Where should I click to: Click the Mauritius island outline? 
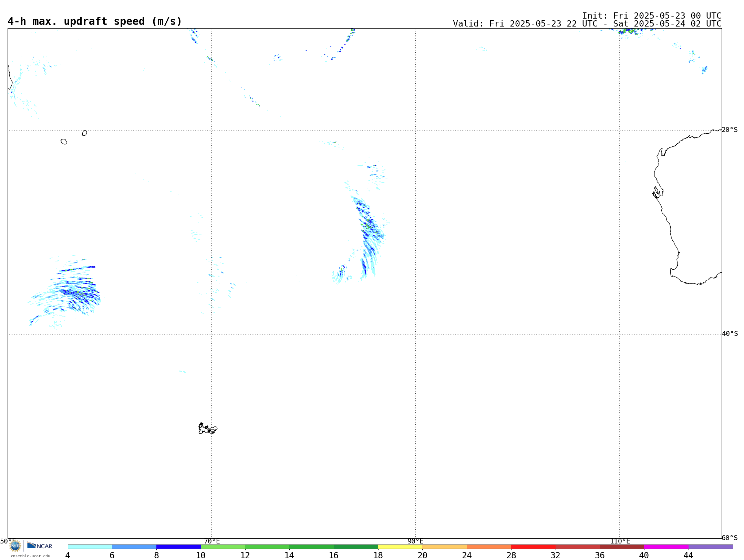coord(84,133)
